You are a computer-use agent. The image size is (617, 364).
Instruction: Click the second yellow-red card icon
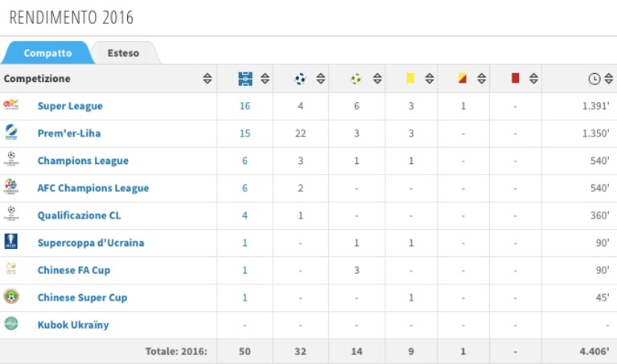(x=463, y=78)
